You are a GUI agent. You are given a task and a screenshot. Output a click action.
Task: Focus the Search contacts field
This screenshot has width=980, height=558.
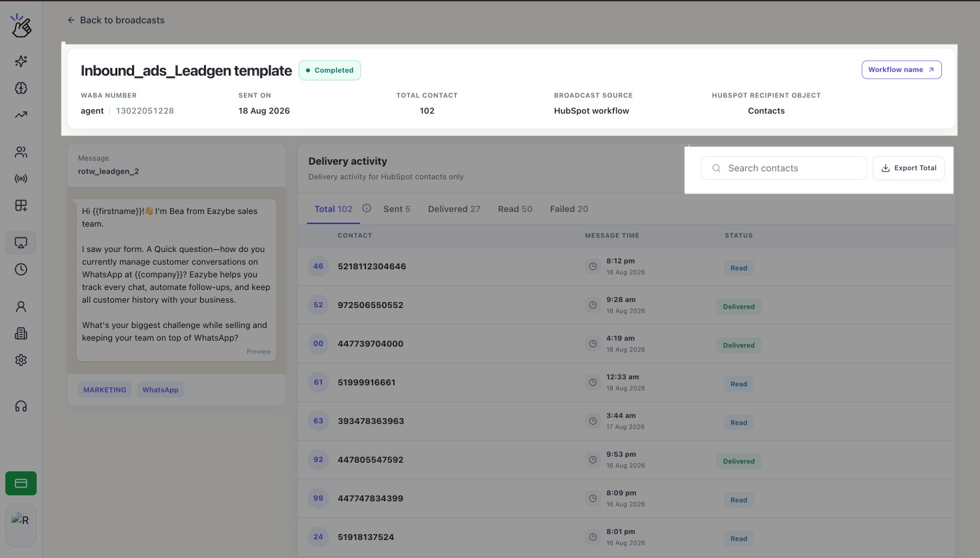coord(784,168)
